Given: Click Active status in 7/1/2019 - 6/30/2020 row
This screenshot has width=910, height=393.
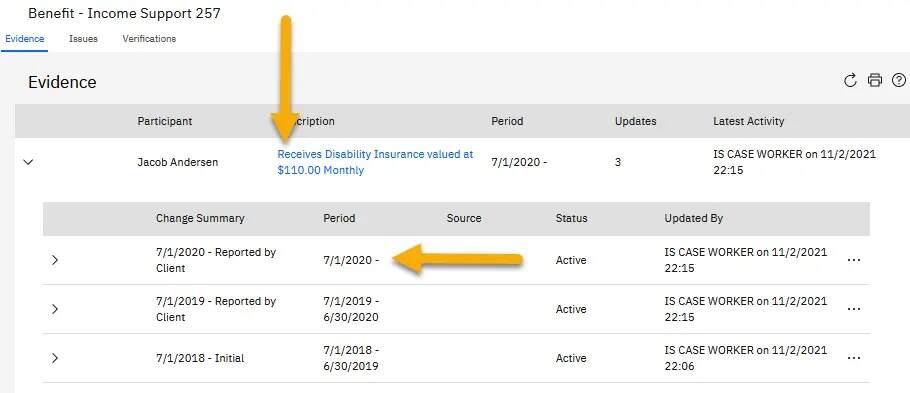Looking at the screenshot, I should 571,309.
